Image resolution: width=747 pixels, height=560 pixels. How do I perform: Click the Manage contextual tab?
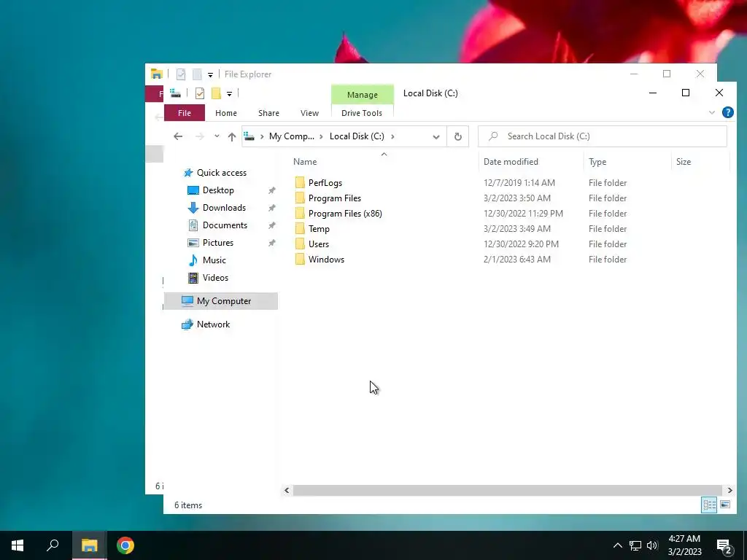(363, 95)
